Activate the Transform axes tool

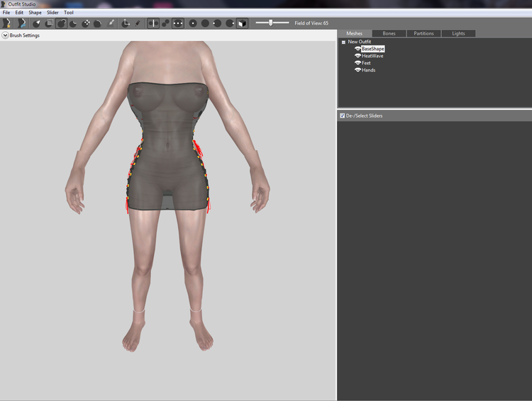point(126,23)
